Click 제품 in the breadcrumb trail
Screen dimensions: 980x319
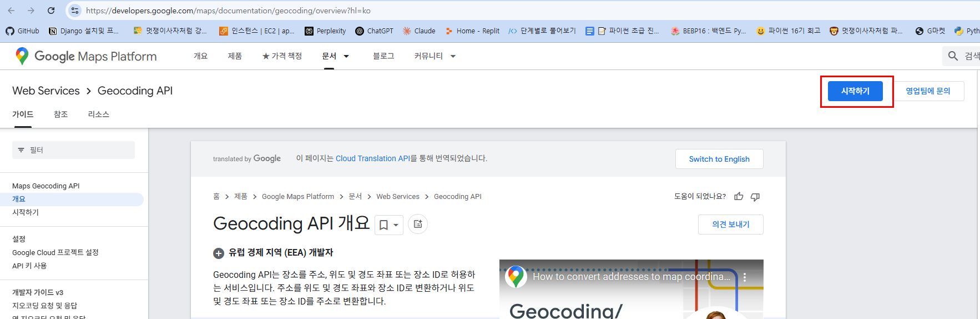click(x=241, y=196)
